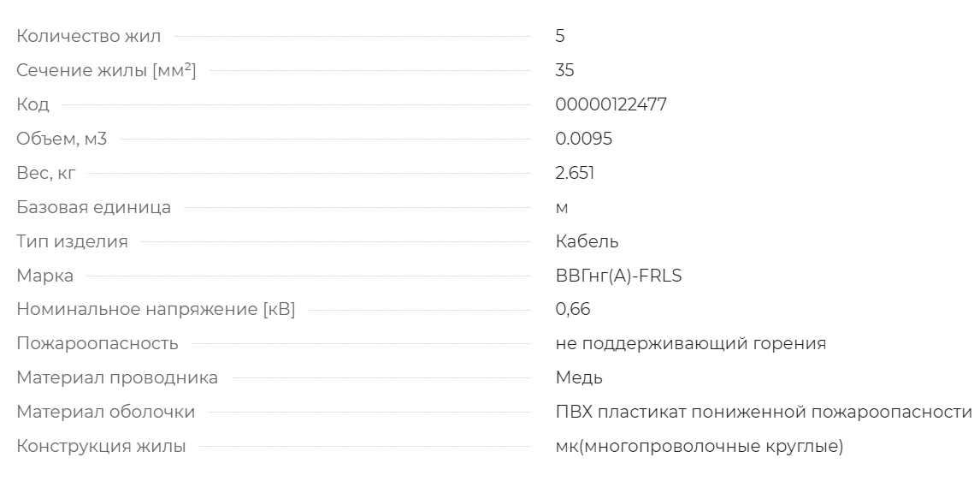980x487 pixels.
Task: Click the conductor material value Медь
Action: click(579, 377)
